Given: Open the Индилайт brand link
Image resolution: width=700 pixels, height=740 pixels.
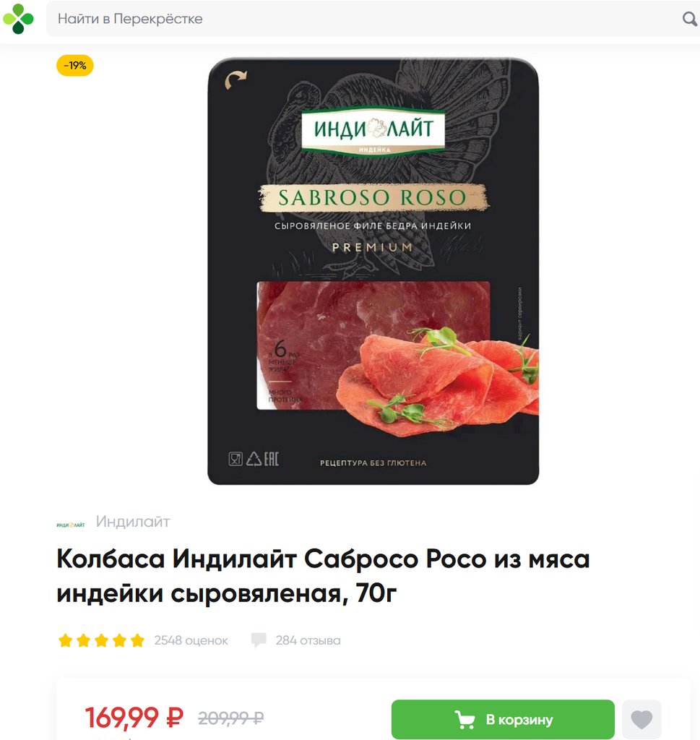Looking at the screenshot, I should [x=133, y=522].
